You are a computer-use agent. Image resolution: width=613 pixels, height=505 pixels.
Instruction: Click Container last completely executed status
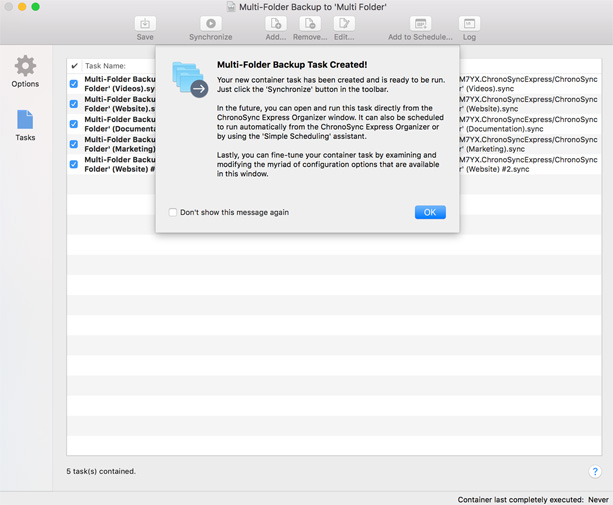click(x=533, y=500)
